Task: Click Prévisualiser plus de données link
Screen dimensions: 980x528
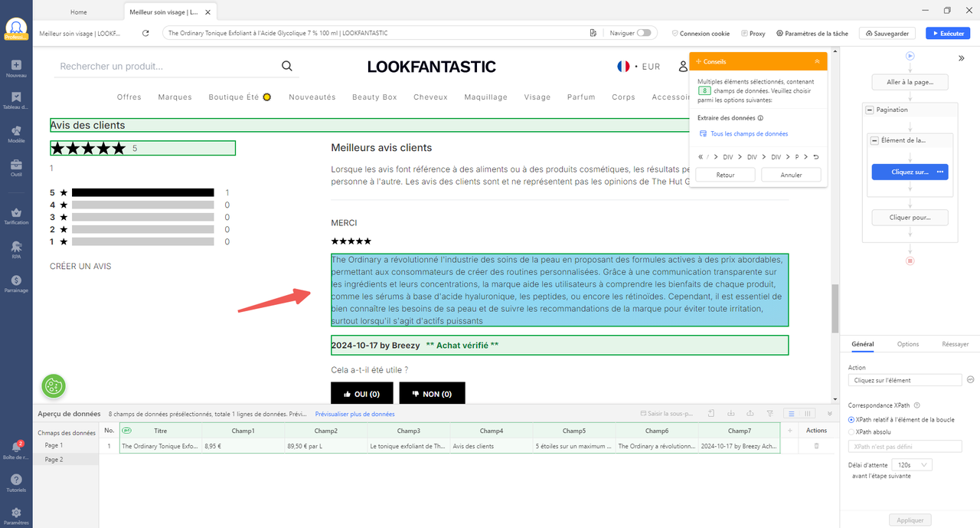Action: (354, 414)
